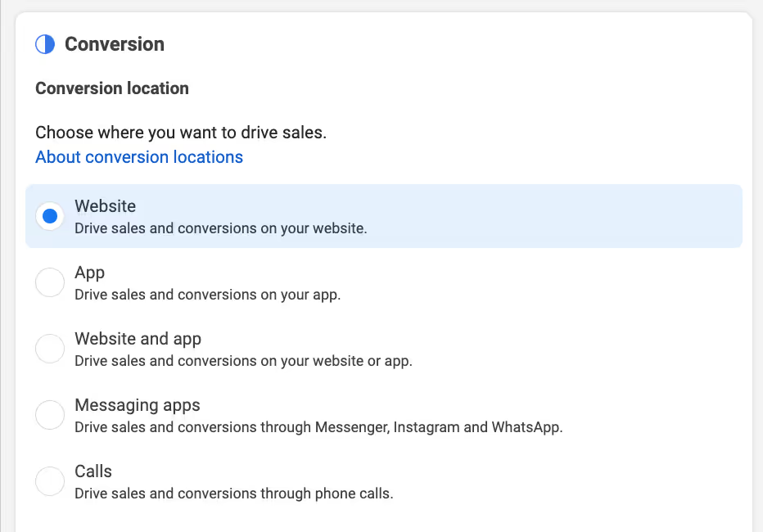Click the App option title

coord(89,273)
